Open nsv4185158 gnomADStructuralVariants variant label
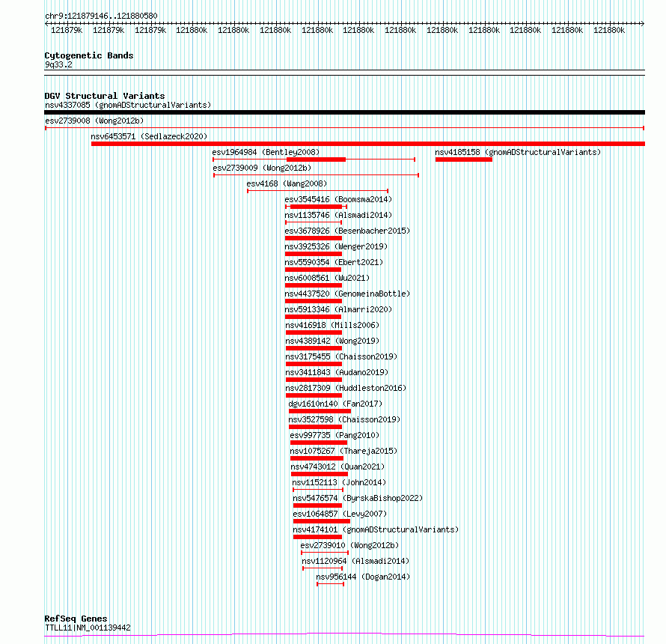The width and height of the screenshot is (666, 644). (518, 152)
